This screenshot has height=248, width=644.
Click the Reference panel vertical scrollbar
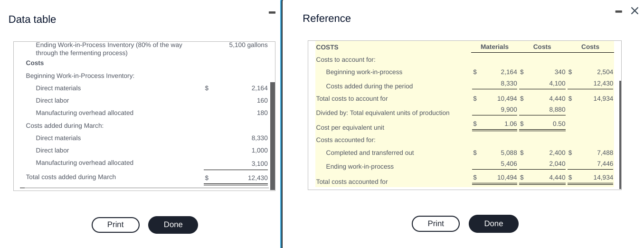[x=619, y=134]
